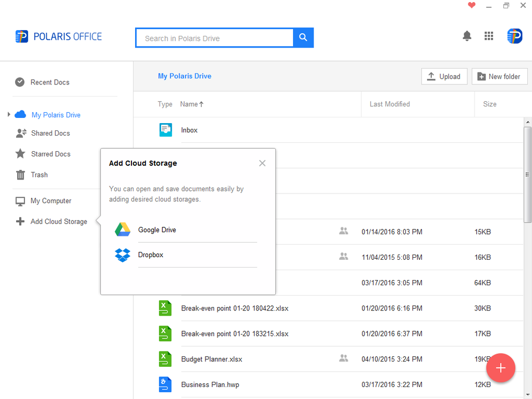Click shared-people icon on Budget Planner row
532x399 pixels.
click(344, 358)
